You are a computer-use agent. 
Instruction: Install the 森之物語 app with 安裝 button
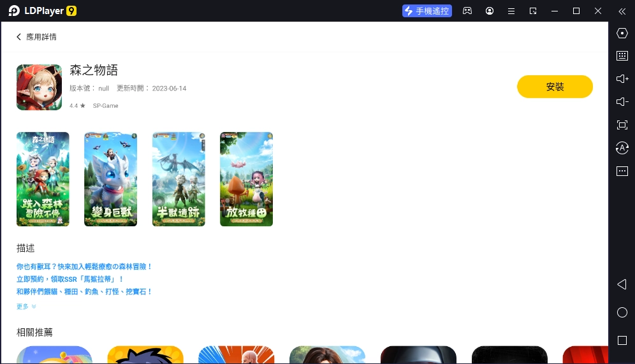click(555, 87)
